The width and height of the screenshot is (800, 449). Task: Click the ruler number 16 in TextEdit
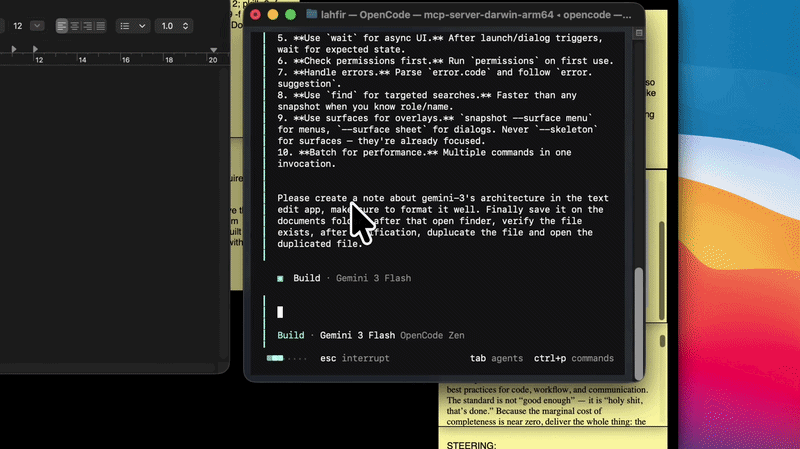point(126,60)
